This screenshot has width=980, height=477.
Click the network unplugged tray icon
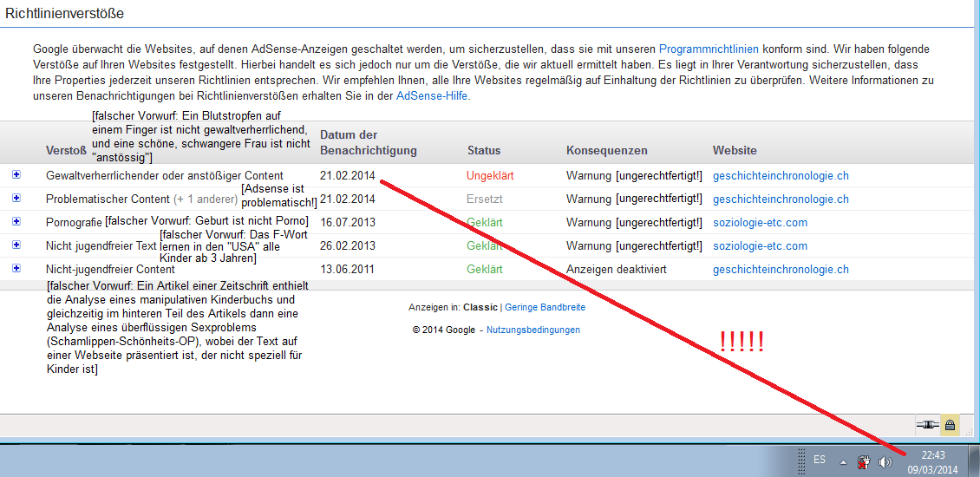pyautogui.click(x=865, y=462)
